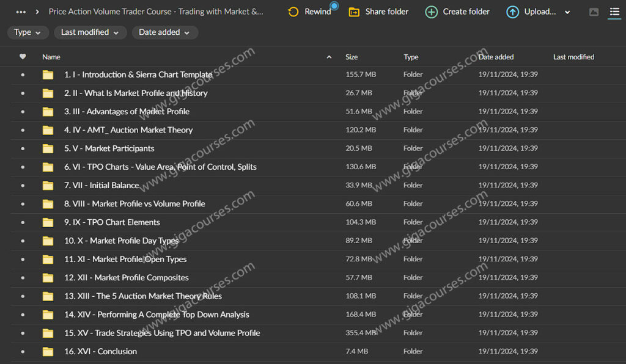Open the breadcrumb ellipsis menu
This screenshot has height=364, width=626.
[x=21, y=12]
